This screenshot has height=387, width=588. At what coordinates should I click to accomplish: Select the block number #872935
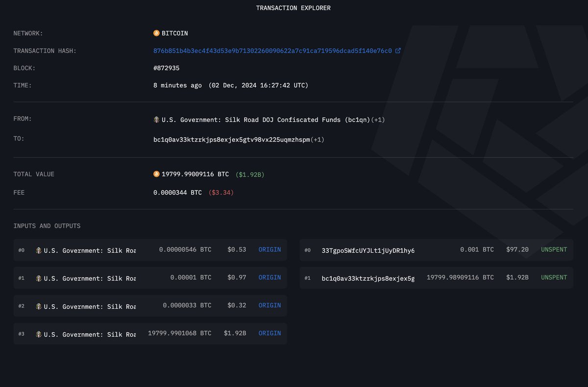[x=167, y=68]
